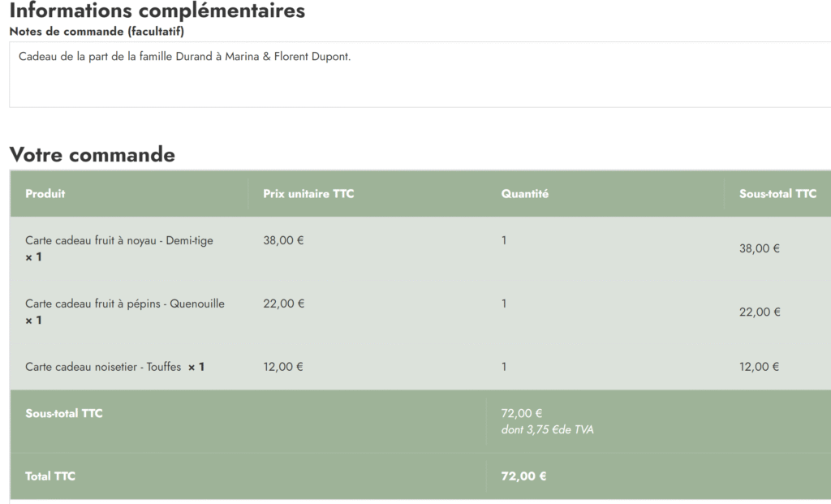This screenshot has width=831, height=504.
Task: Click the 'Produit' column header
Action: (45, 194)
